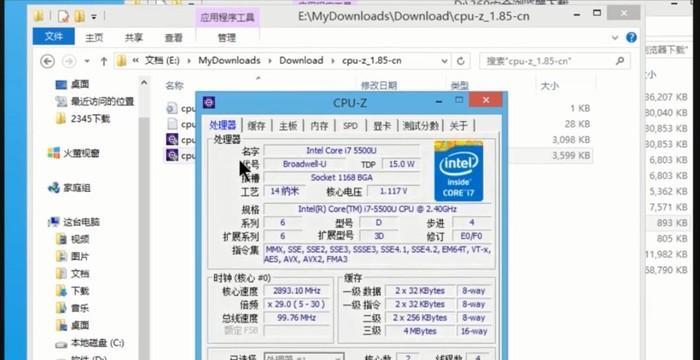Open 图片 folder under 这台电脑
Image resolution: width=700 pixels, height=360 pixels.
(73, 256)
